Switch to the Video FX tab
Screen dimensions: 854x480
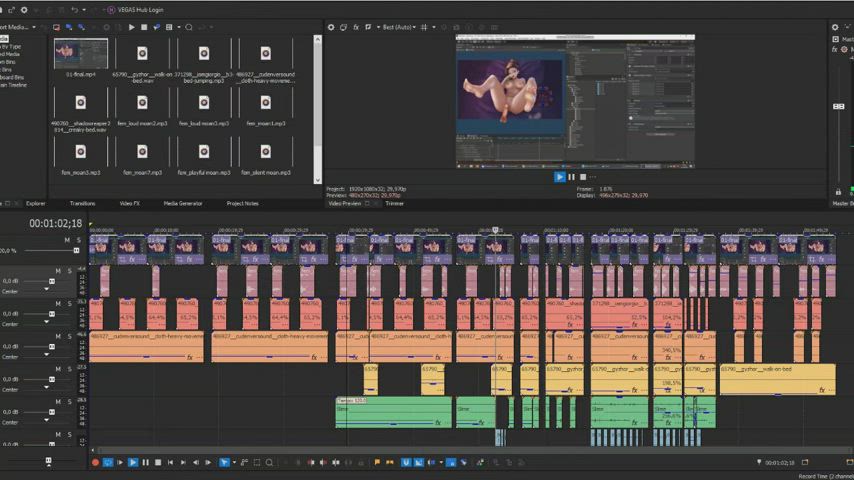[x=130, y=203]
